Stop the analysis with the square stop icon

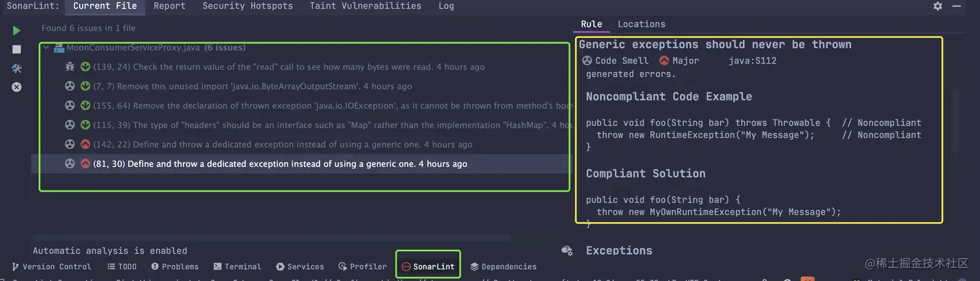point(17,49)
